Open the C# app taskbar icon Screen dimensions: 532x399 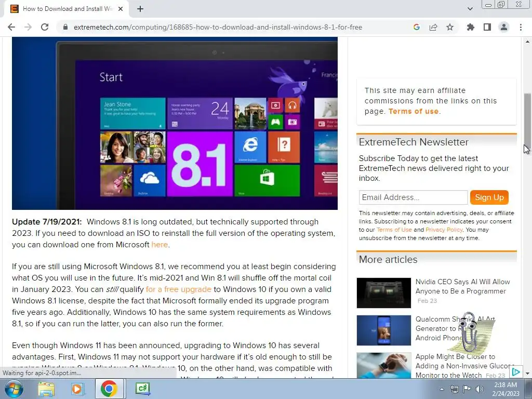click(x=142, y=389)
